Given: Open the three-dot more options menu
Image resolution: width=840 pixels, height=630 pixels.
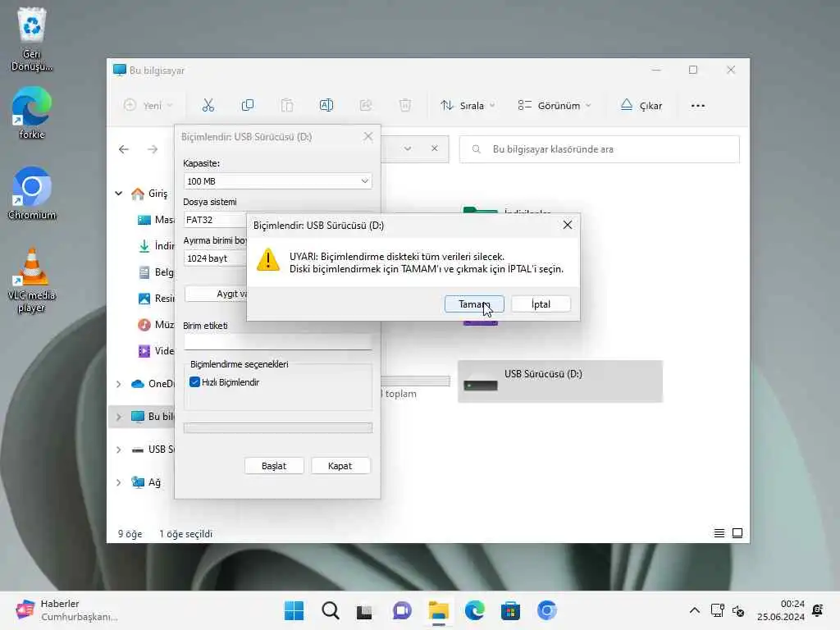Looking at the screenshot, I should (x=698, y=106).
